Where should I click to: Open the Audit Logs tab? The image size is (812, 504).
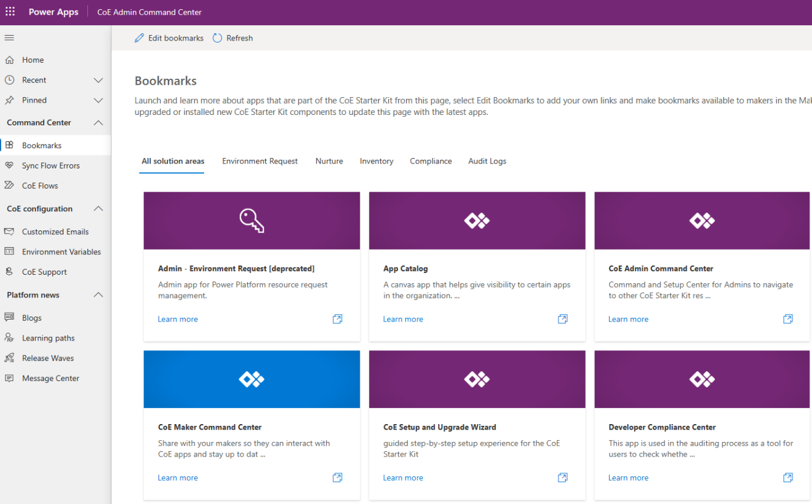[487, 161]
